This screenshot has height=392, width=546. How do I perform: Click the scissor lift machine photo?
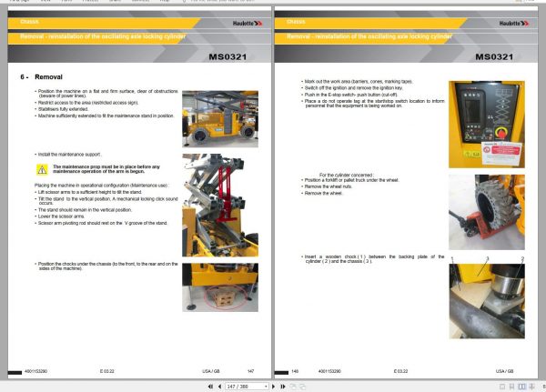[x=220, y=119]
